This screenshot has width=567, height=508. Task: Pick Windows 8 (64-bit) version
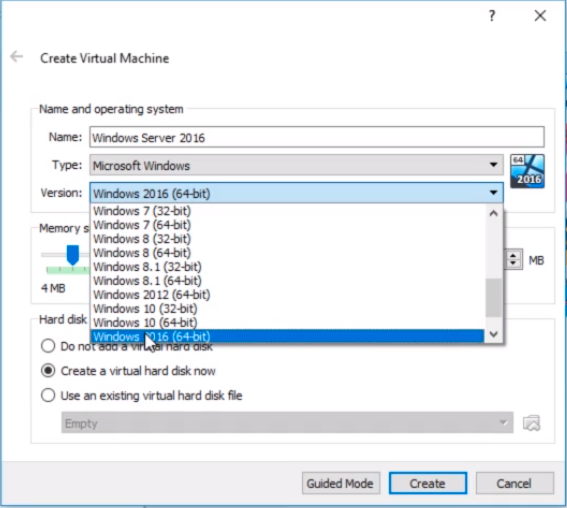click(287, 253)
